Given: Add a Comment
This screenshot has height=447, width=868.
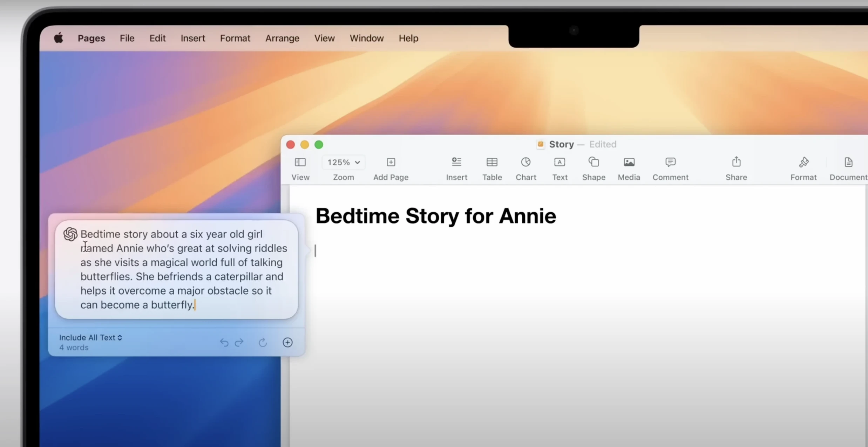Looking at the screenshot, I should click(x=670, y=168).
